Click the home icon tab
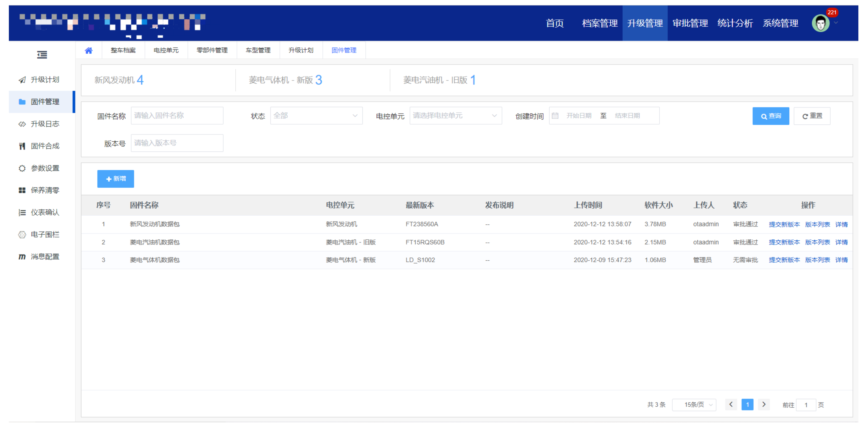 click(89, 50)
